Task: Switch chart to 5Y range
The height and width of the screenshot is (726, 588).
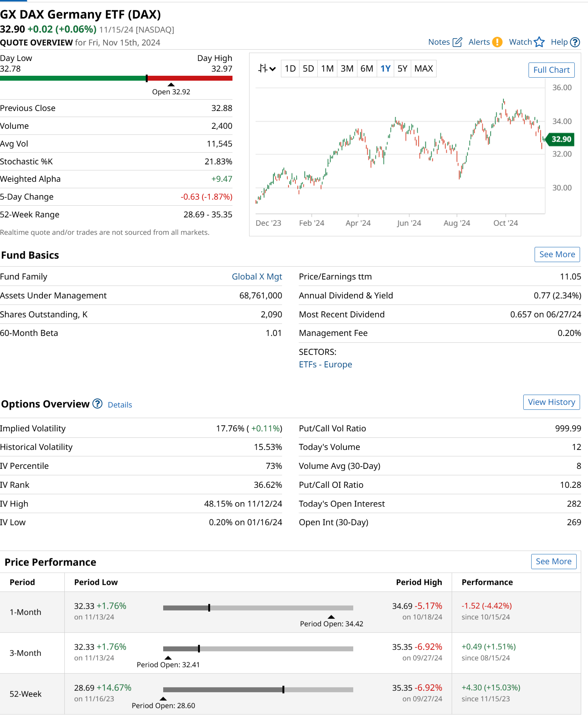Action: (402, 69)
